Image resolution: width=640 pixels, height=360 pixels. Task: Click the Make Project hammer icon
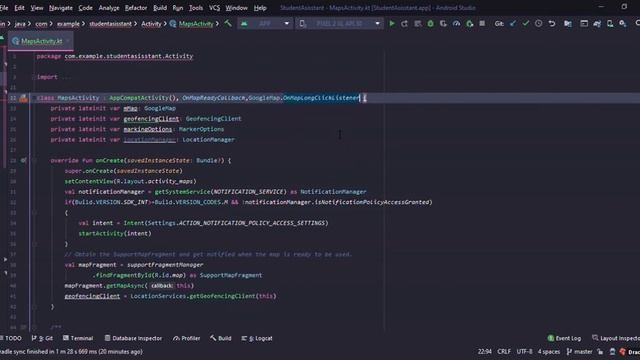pyautogui.click(x=228, y=24)
